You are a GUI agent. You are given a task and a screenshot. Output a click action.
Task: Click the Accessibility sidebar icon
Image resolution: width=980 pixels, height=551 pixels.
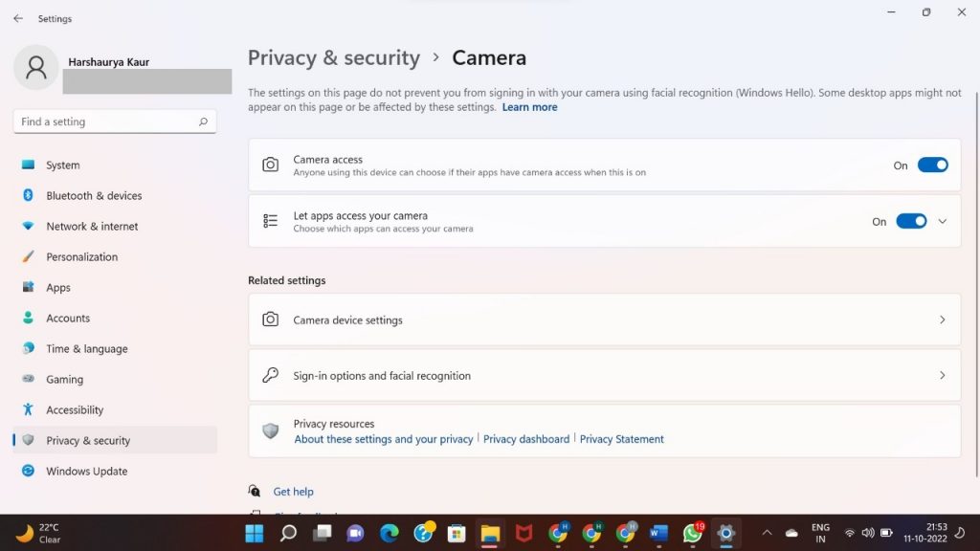[28, 409]
